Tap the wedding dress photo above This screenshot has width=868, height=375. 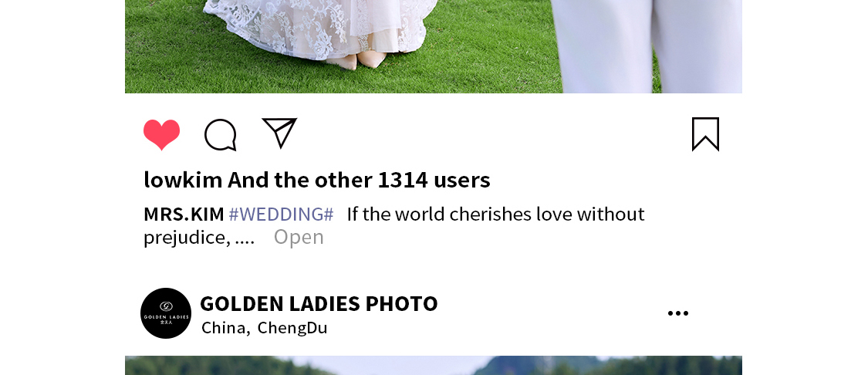[x=434, y=46]
